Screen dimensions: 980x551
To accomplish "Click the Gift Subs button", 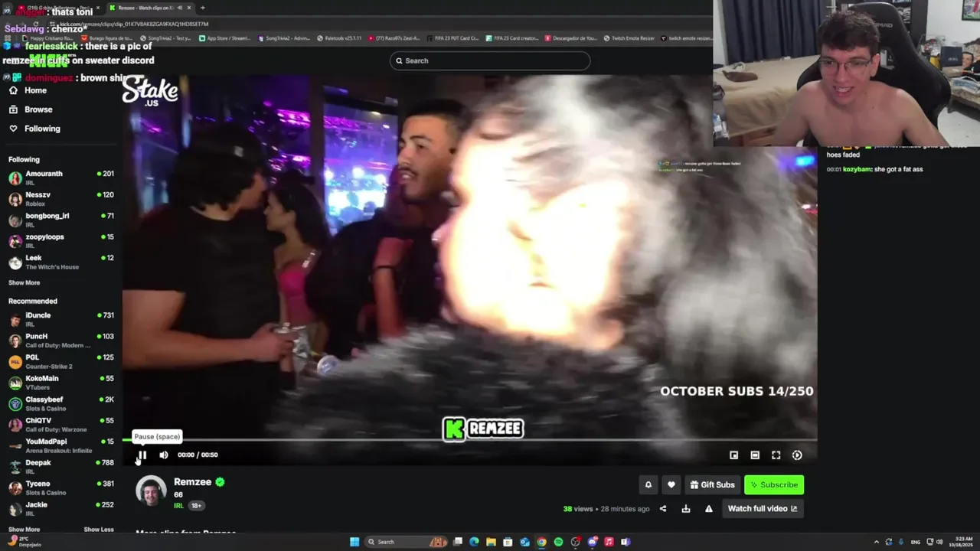I will [x=712, y=484].
